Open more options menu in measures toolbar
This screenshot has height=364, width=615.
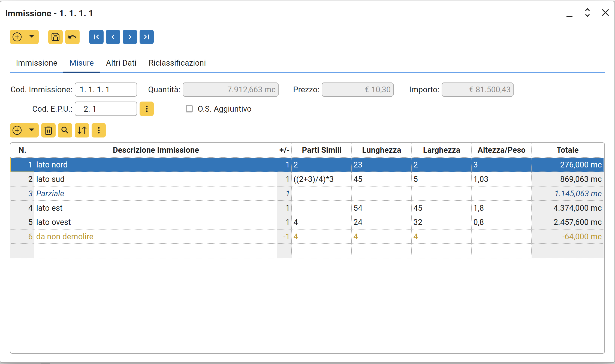click(x=99, y=130)
